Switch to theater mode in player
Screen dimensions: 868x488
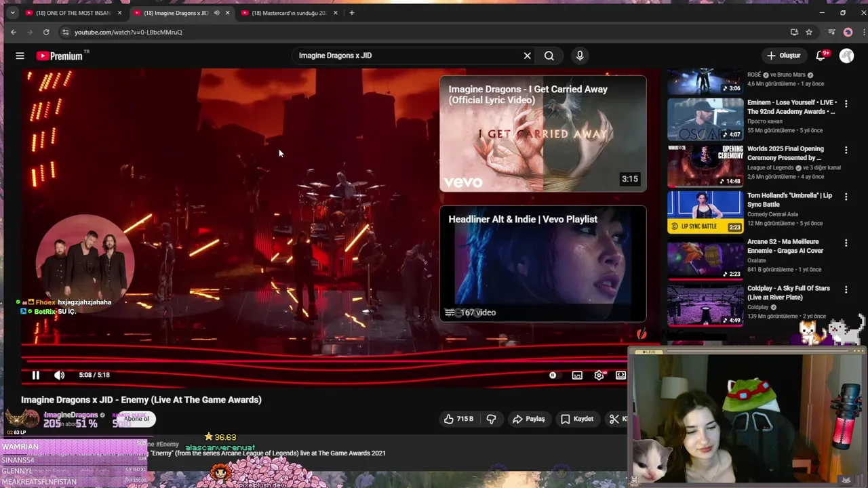coord(620,375)
